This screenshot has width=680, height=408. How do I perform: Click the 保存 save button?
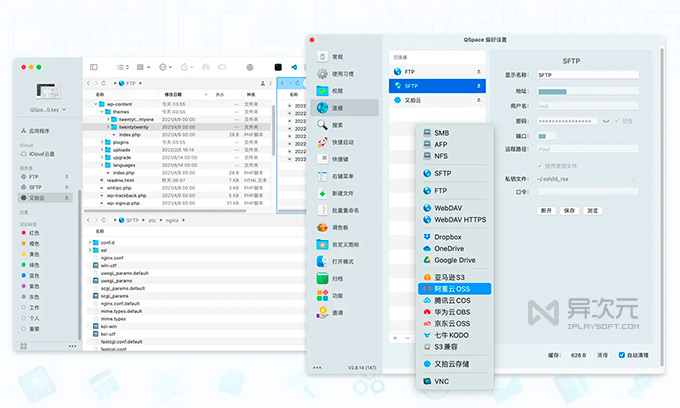[569, 211]
